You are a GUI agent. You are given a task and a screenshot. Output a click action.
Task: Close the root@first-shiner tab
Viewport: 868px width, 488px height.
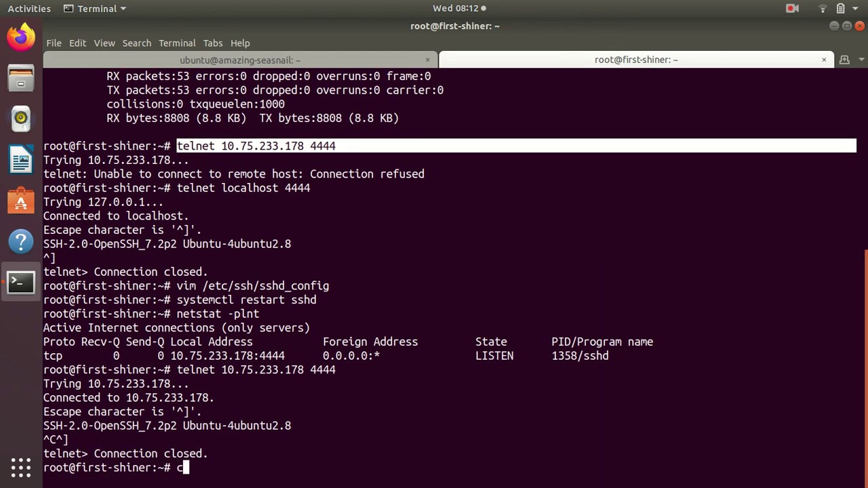point(824,60)
